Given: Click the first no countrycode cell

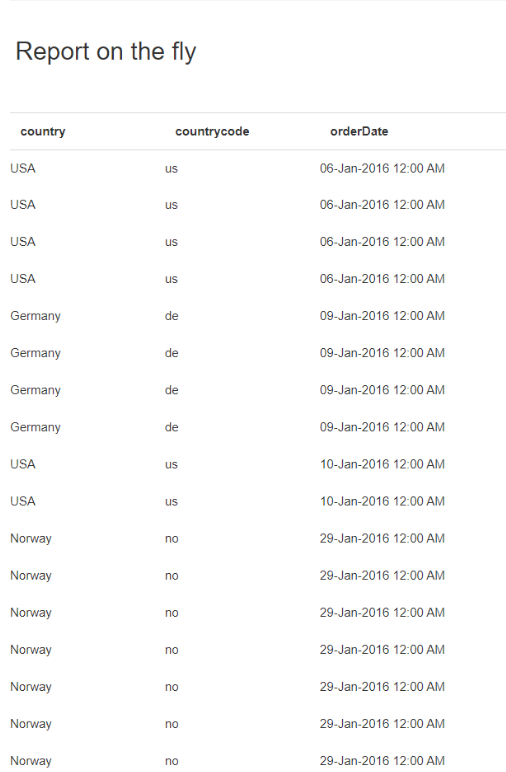Looking at the screenshot, I should click(x=171, y=539).
